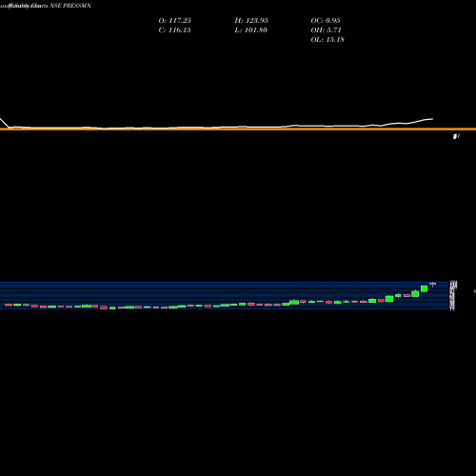
Task: Click the tallest green candlestick at chart's right end
Action: point(424,288)
